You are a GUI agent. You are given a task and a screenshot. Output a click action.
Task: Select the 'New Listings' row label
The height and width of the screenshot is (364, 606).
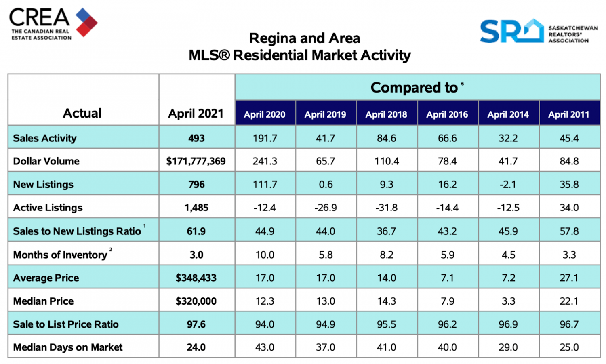tap(43, 185)
